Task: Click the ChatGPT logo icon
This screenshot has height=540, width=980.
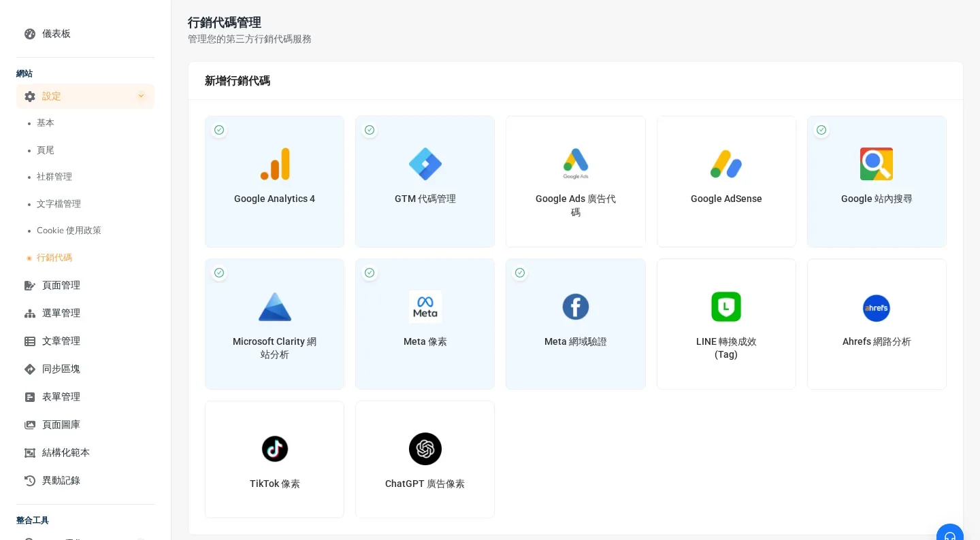Action: [x=425, y=449]
